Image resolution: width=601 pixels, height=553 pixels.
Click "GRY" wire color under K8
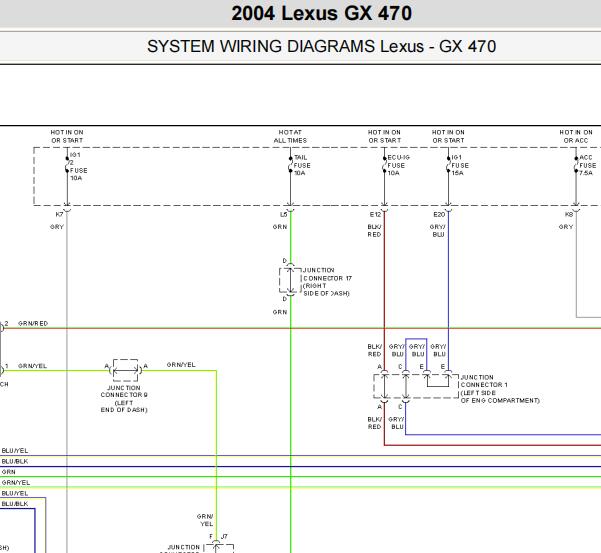(x=566, y=227)
